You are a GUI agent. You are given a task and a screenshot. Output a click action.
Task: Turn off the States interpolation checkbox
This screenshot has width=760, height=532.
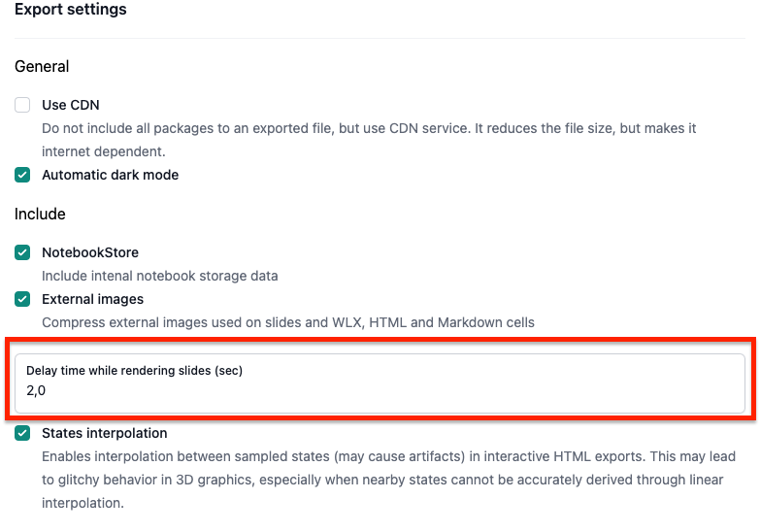pos(22,433)
